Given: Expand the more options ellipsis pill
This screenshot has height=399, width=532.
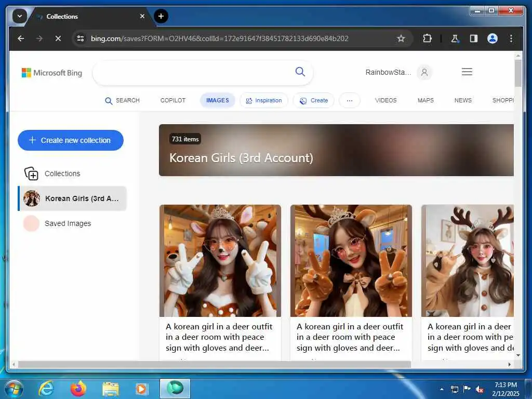Looking at the screenshot, I should [350, 100].
